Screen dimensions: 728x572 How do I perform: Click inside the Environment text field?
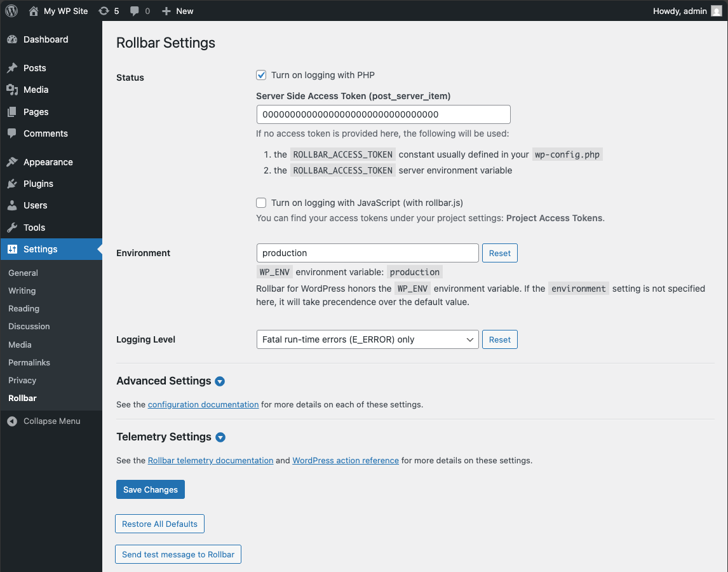(x=367, y=253)
